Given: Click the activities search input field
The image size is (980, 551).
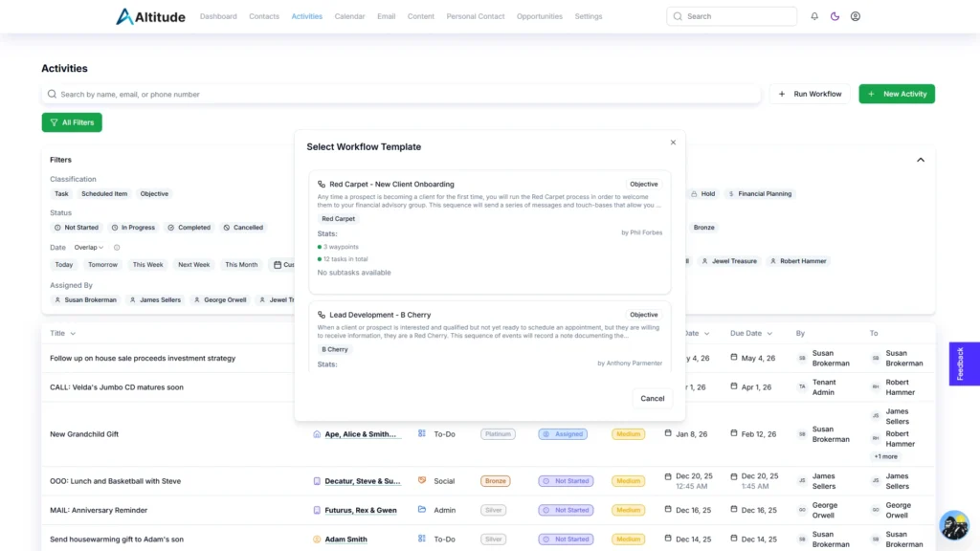Looking at the screenshot, I should (x=402, y=95).
